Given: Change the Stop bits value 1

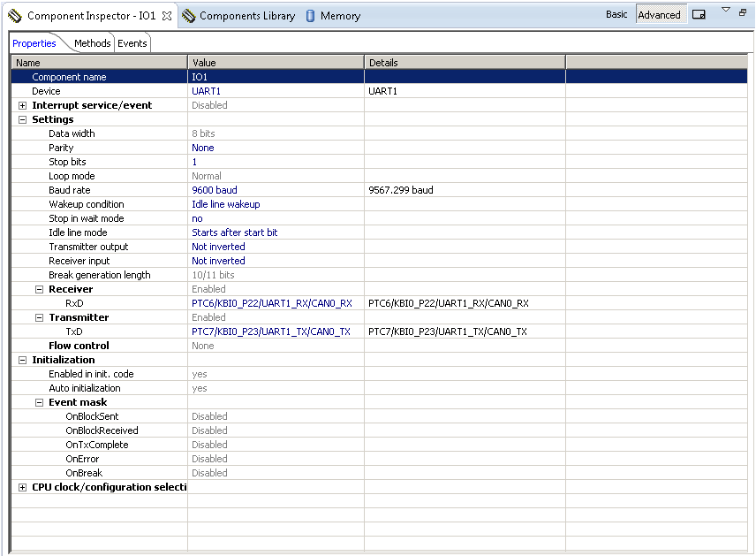Looking at the screenshot, I should tap(276, 162).
